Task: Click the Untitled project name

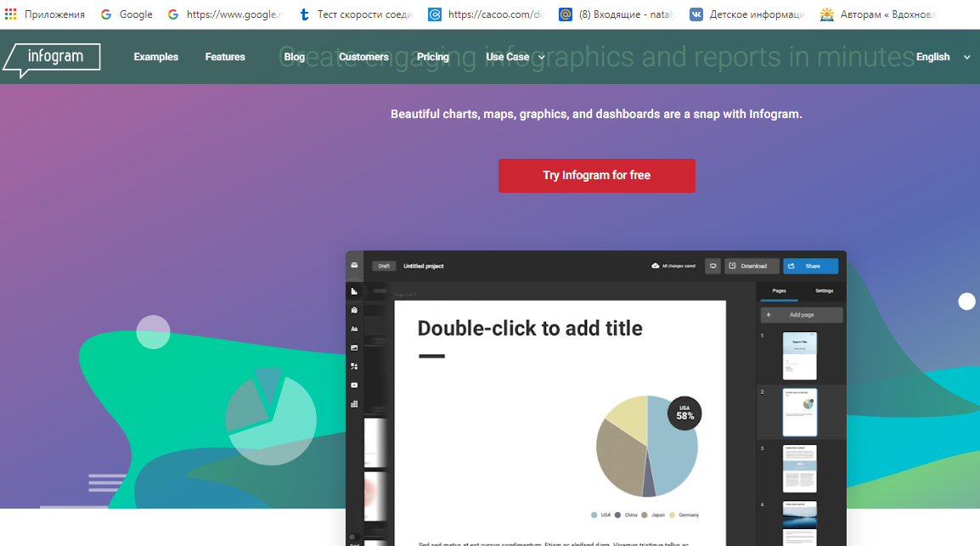Action: tap(424, 266)
